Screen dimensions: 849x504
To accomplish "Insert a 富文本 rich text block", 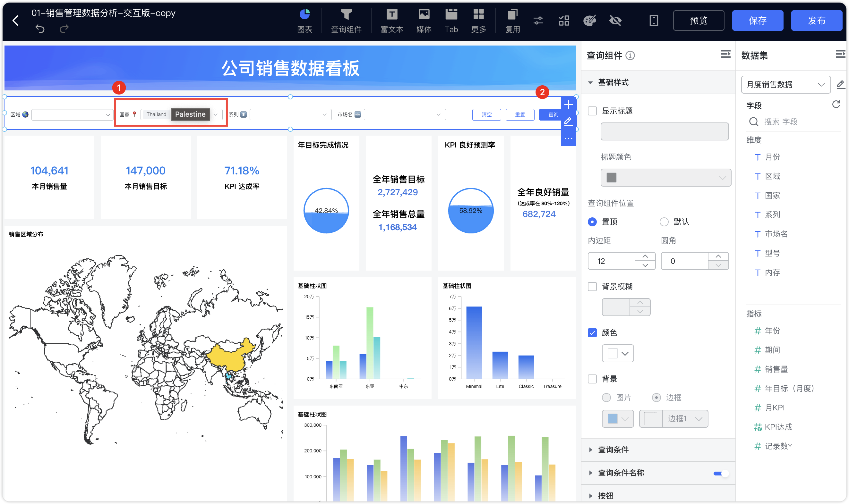I will click(x=391, y=21).
